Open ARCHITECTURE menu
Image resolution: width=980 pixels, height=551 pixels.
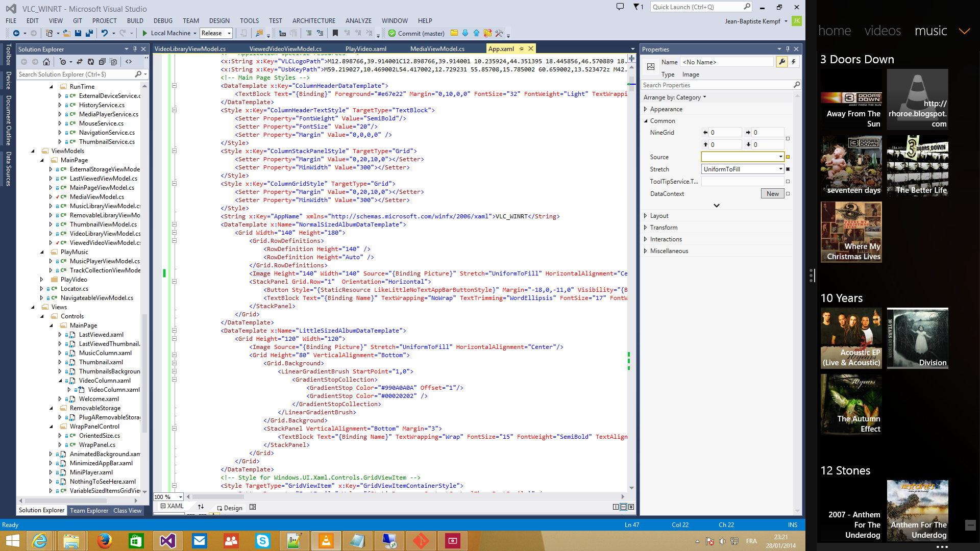313,21
